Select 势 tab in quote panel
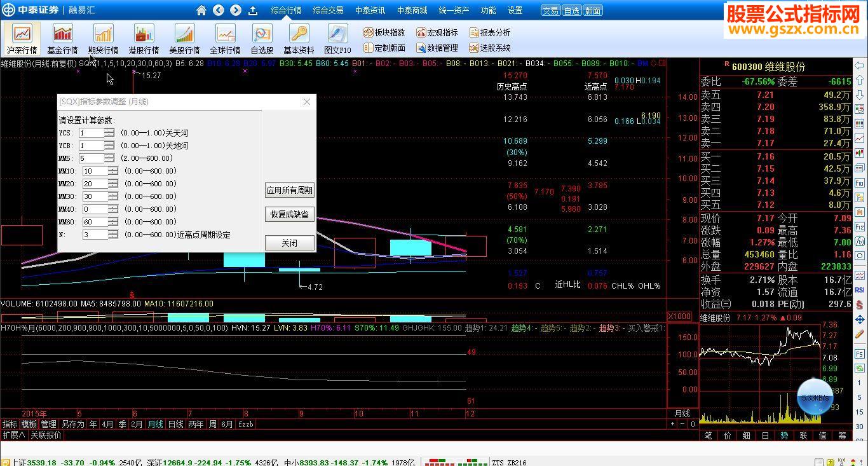868x466 pixels. [x=785, y=435]
